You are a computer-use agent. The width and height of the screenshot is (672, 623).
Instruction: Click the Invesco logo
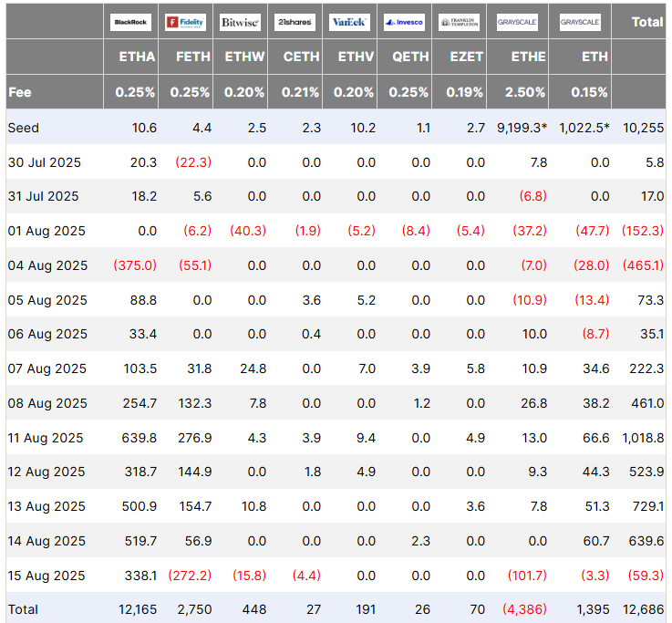[403, 22]
